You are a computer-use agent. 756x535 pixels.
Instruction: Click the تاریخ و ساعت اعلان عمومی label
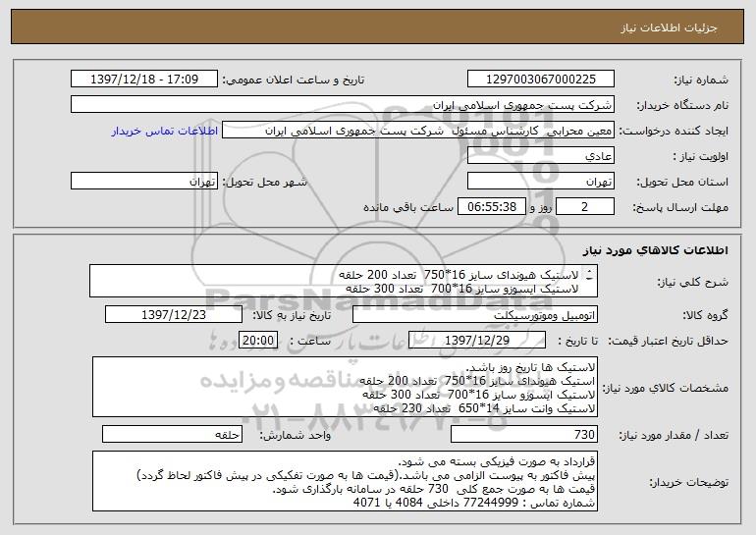294,80
